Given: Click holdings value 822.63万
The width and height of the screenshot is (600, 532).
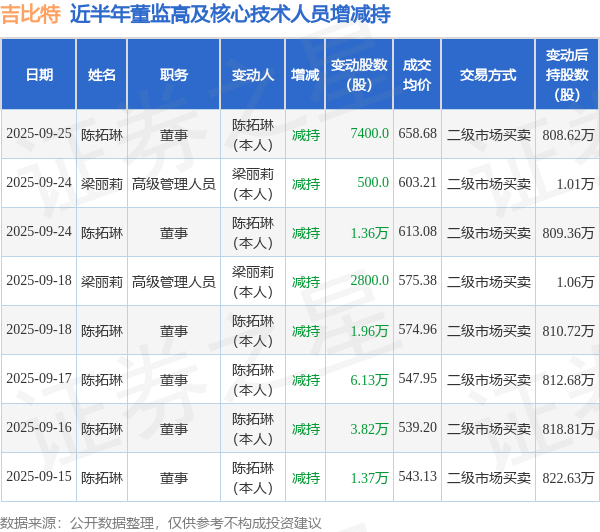Looking at the screenshot, I should click(568, 478).
